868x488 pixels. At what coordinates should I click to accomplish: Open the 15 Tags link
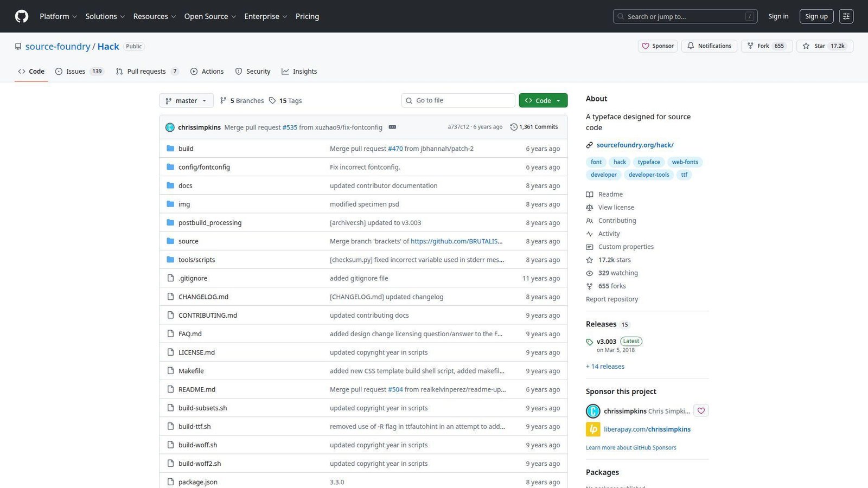pos(285,100)
